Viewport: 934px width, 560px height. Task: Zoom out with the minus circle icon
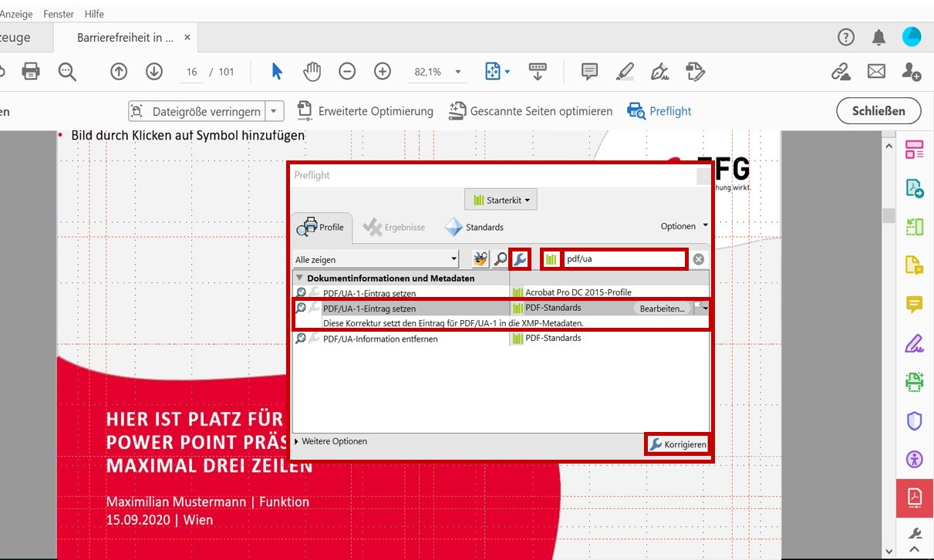(x=347, y=72)
